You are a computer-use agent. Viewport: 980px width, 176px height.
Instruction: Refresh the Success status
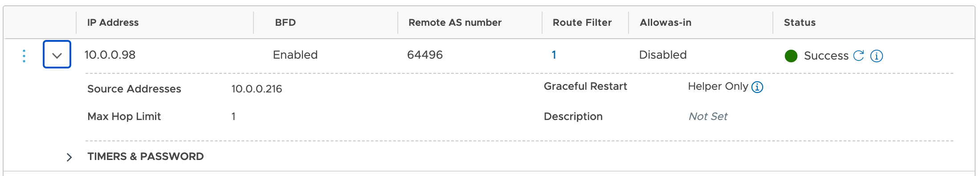click(x=858, y=56)
